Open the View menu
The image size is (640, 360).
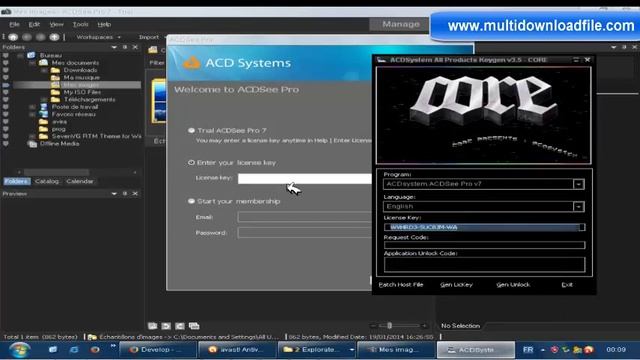[x=57, y=24]
